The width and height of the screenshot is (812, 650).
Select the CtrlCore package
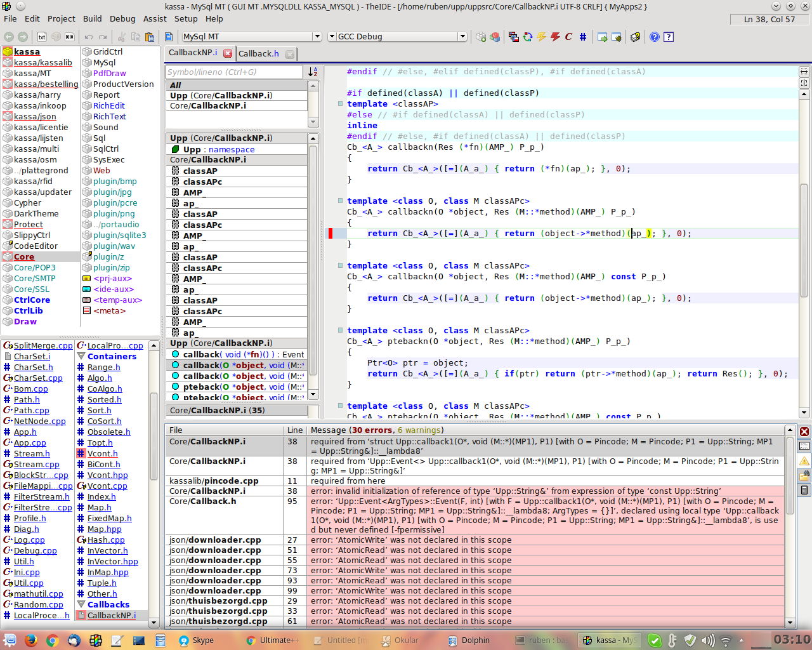click(32, 300)
